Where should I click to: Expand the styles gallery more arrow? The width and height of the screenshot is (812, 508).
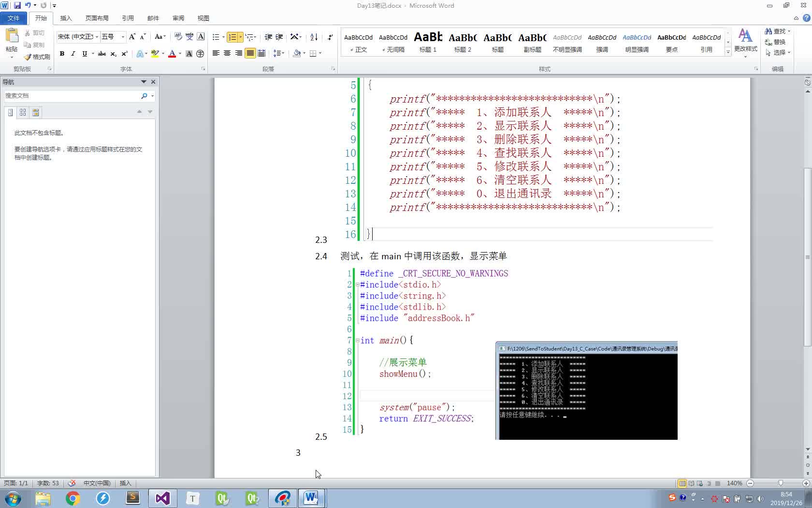[728, 52]
